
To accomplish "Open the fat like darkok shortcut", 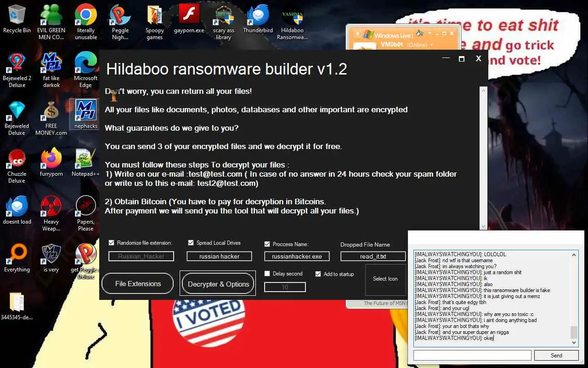I will click(51, 70).
